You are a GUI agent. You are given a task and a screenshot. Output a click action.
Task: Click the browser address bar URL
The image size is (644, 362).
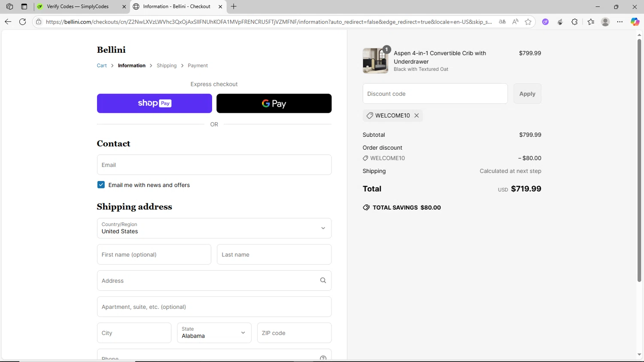(x=269, y=21)
